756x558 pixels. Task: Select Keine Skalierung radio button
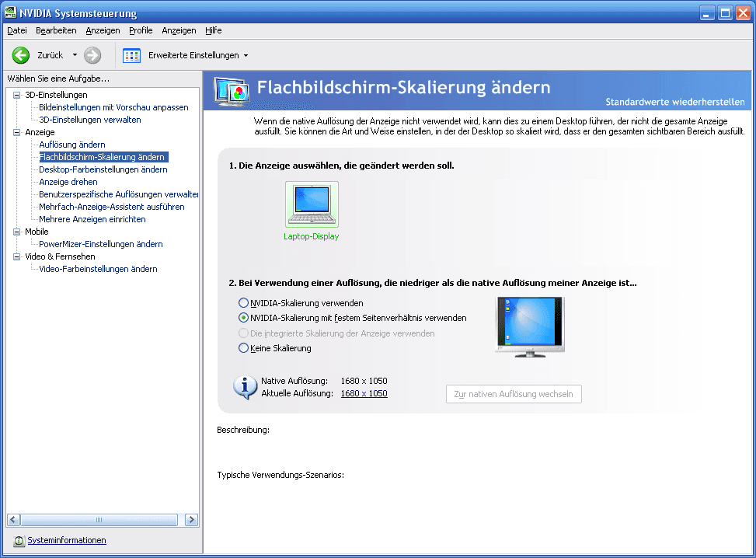point(243,348)
